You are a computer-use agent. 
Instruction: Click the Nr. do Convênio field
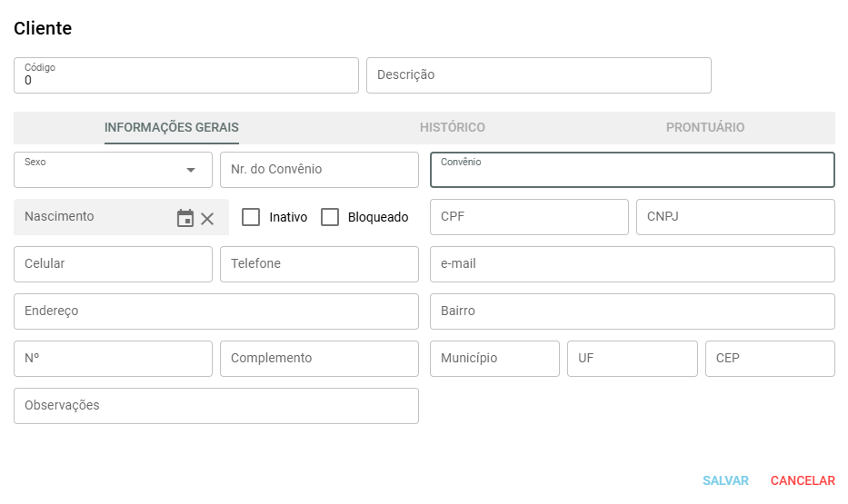click(x=318, y=170)
